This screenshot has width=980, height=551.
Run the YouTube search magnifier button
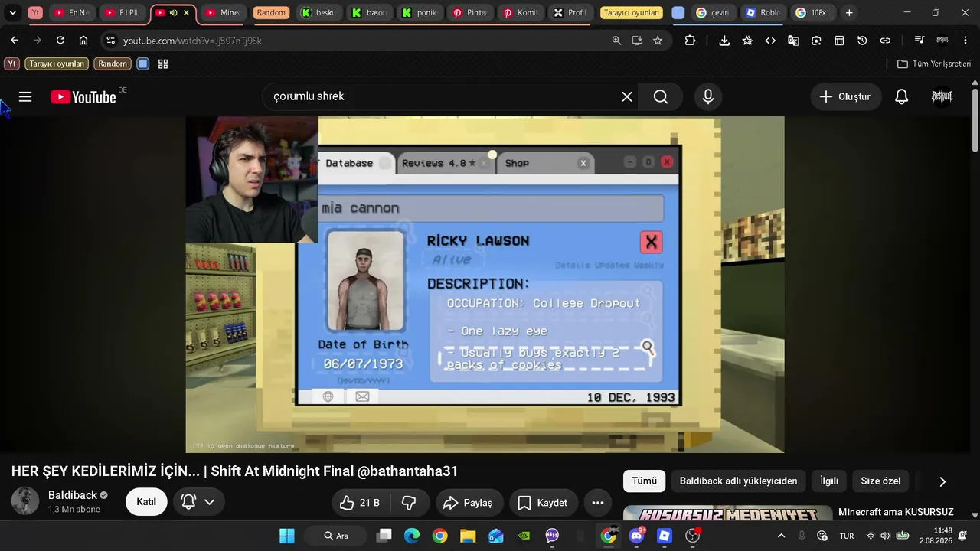coord(661,96)
